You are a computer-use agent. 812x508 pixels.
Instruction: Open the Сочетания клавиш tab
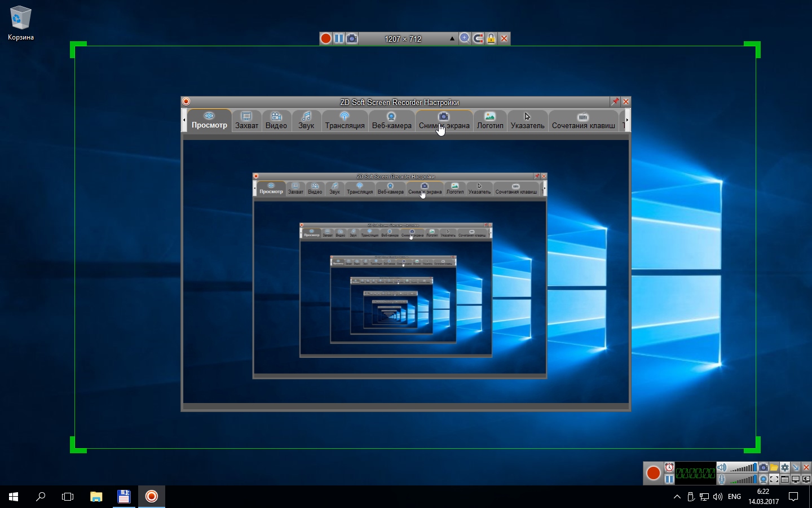[x=583, y=121]
